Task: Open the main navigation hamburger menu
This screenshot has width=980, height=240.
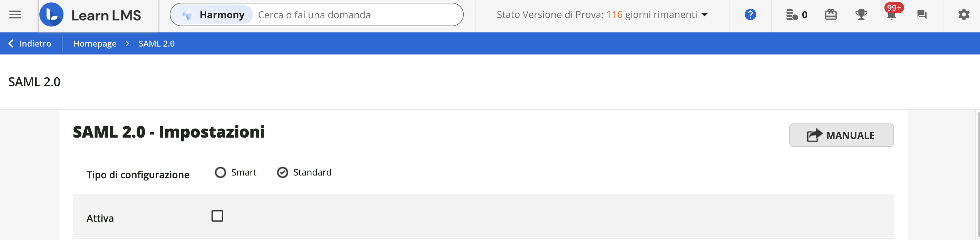Action: tap(15, 14)
